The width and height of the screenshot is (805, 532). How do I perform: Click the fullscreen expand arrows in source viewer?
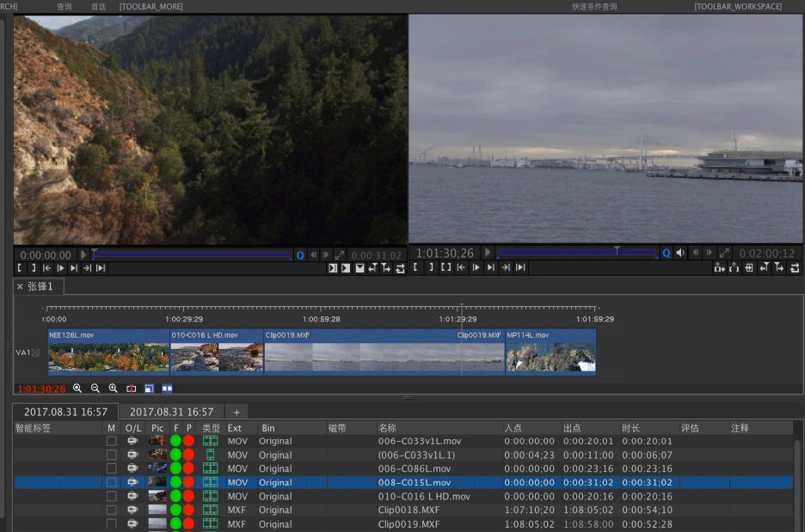[x=340, y=255]
